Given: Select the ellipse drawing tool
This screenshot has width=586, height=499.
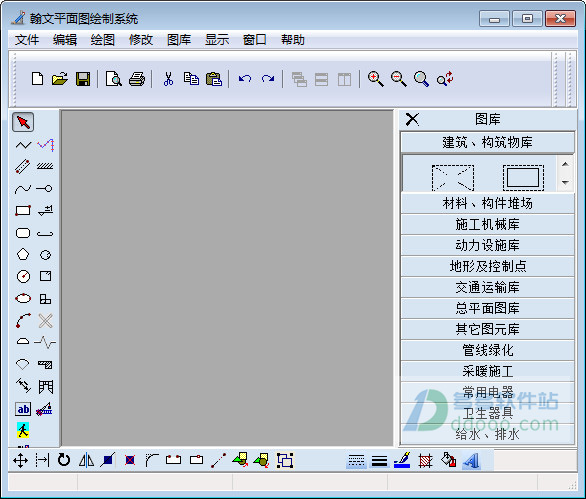Looking at the screenshot, I should coord(23,298).
